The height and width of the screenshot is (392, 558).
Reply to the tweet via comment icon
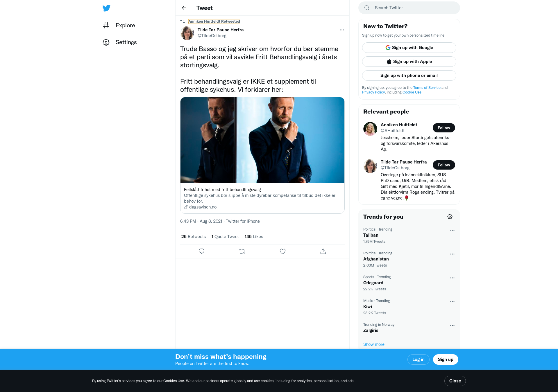point(201,251)
